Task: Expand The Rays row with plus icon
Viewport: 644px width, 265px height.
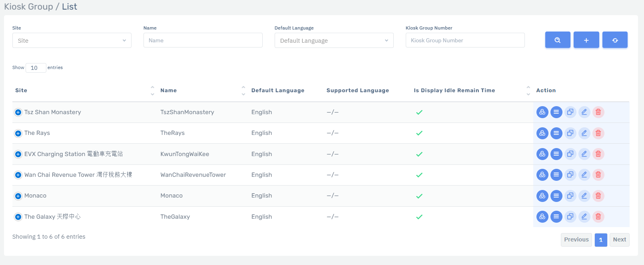Action: click(x=18, y=133)
